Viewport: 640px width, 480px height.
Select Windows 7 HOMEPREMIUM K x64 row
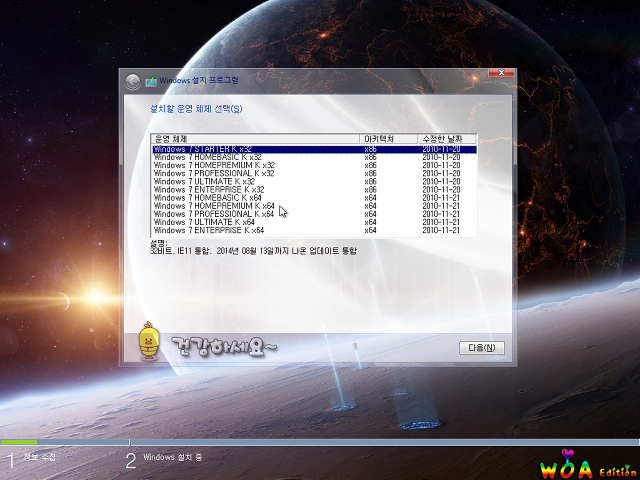tap(314, 206)
